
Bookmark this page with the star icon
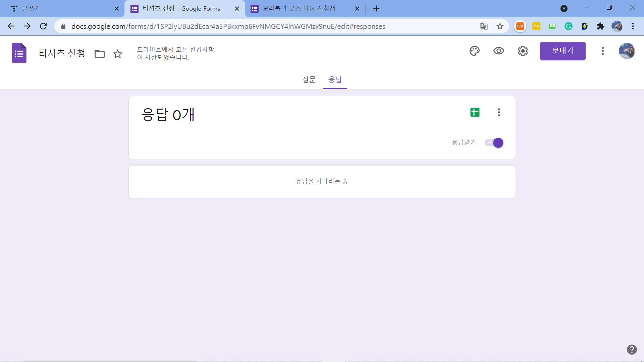coord(500,26)
